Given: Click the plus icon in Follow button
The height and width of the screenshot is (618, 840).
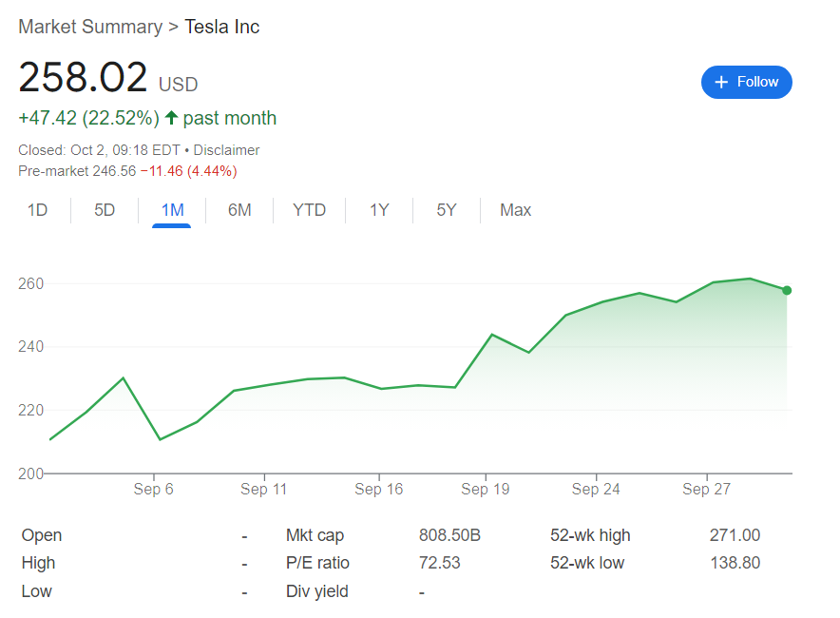Looking at the screenshot, I should click(x=721, y=82).
